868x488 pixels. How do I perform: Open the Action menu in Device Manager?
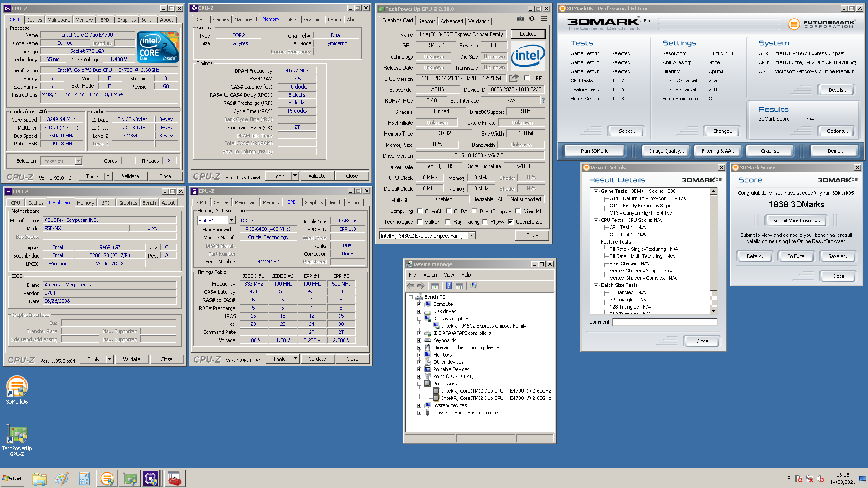430,275
